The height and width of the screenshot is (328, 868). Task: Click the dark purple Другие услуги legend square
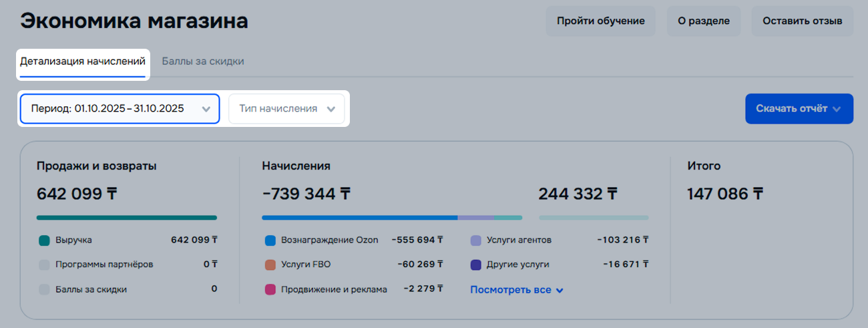tap(476, 265)
